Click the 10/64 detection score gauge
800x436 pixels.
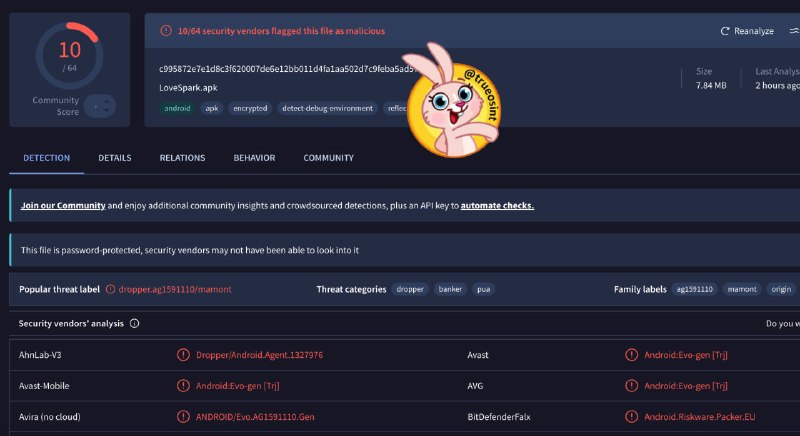69,56
